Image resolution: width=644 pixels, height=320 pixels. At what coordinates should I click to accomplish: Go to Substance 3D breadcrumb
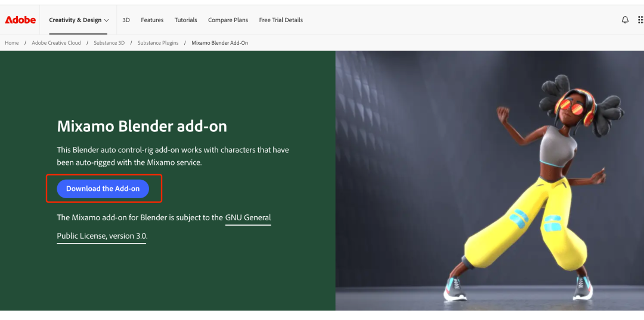click(109, 43)
